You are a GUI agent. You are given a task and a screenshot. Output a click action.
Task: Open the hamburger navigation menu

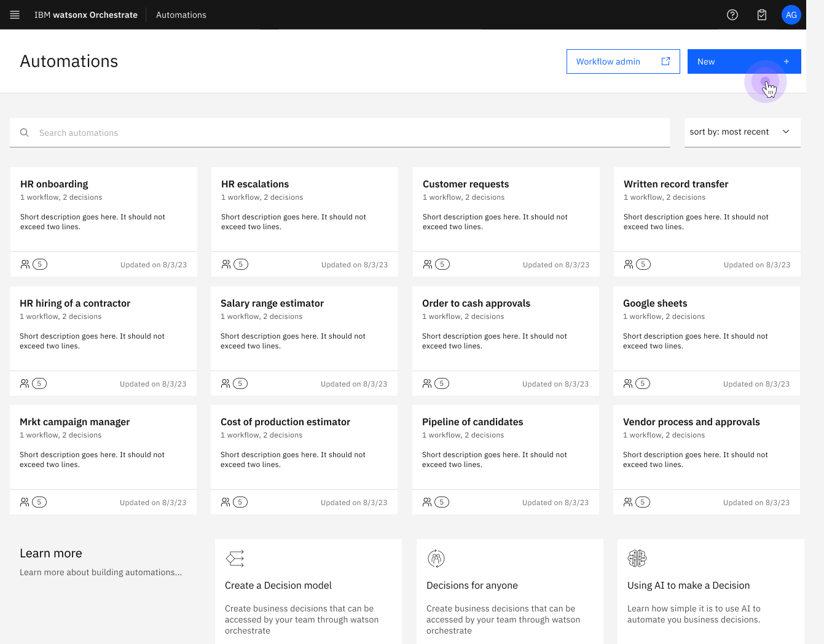point(15,15)
